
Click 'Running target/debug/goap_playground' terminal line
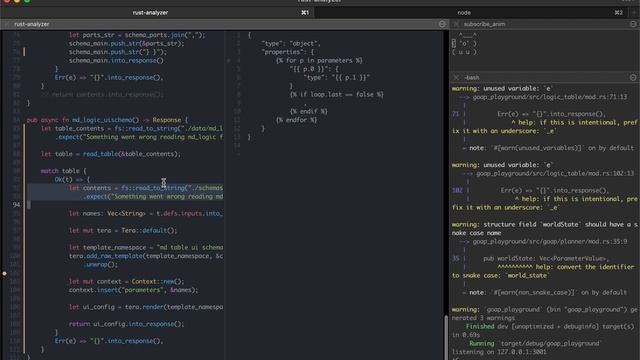pos(535,343)
